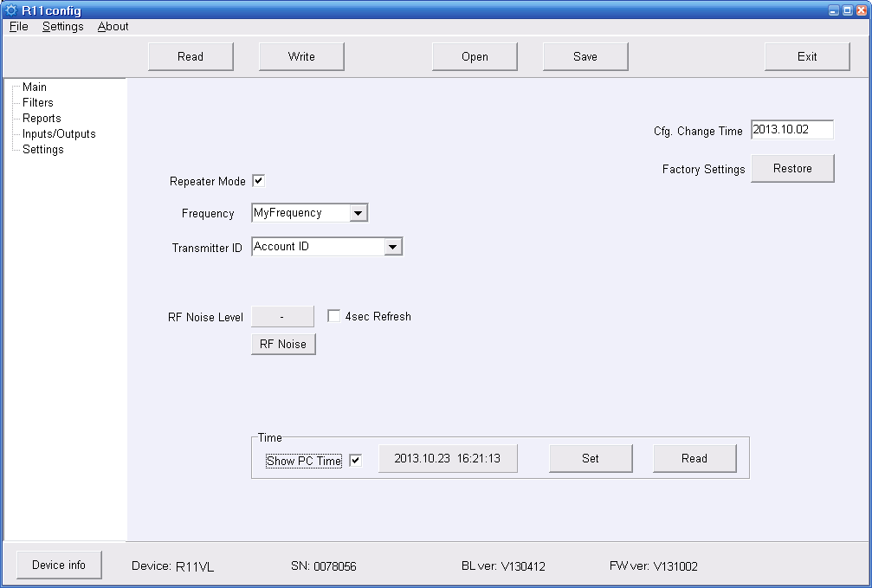Open the About menu
872x588 pixels.
(x=113, y=26)
